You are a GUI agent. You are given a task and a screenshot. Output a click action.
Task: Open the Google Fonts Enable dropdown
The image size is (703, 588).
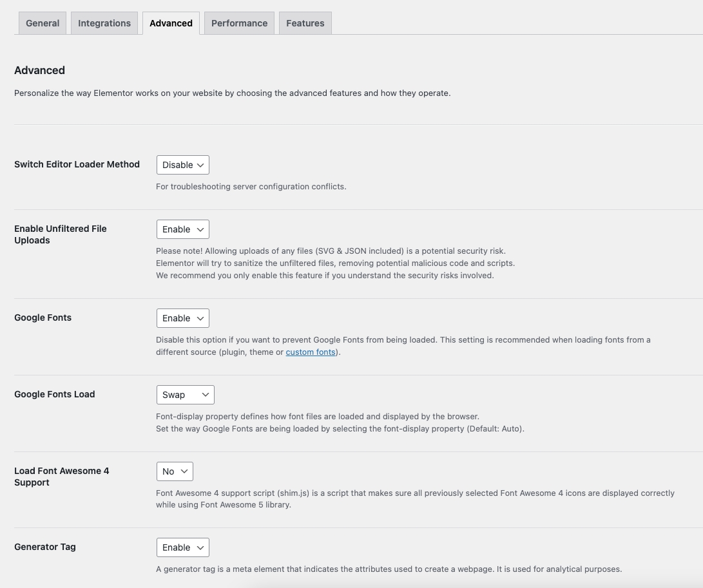(x=183, y=318)
